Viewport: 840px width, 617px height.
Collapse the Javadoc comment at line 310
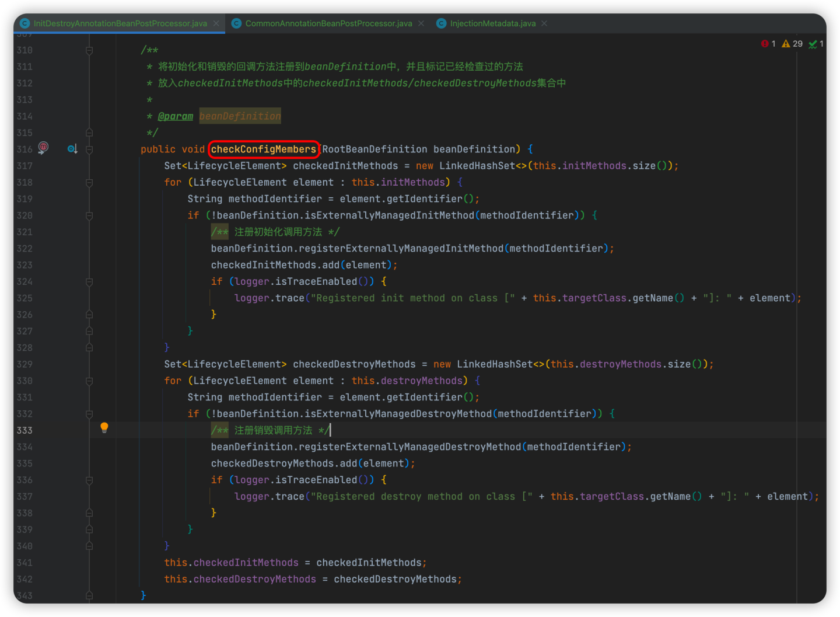89,51
